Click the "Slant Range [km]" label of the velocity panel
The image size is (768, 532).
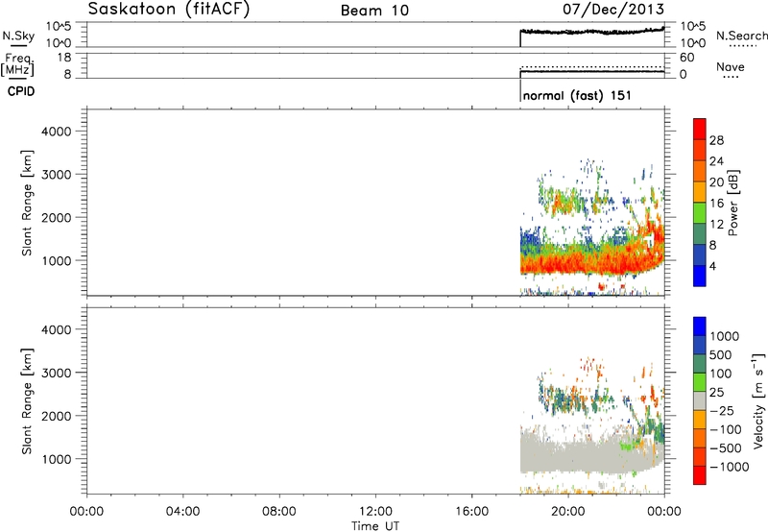[27, 401]
